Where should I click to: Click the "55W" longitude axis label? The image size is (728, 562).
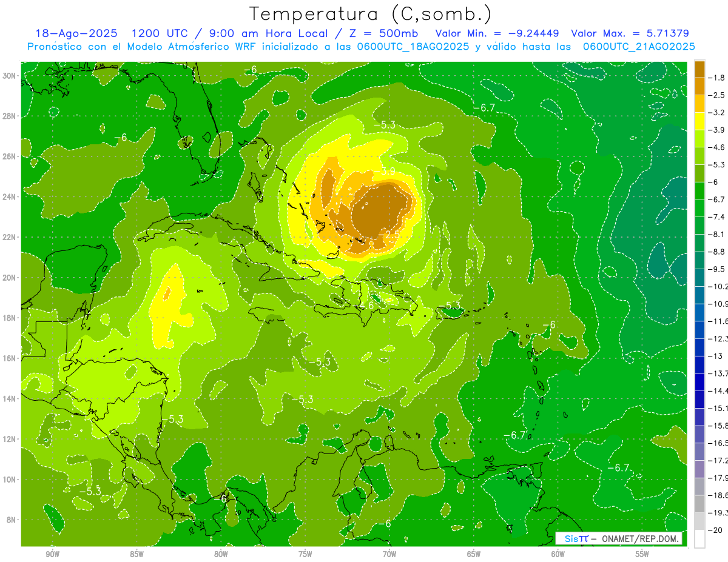click(x=642, y=554)
